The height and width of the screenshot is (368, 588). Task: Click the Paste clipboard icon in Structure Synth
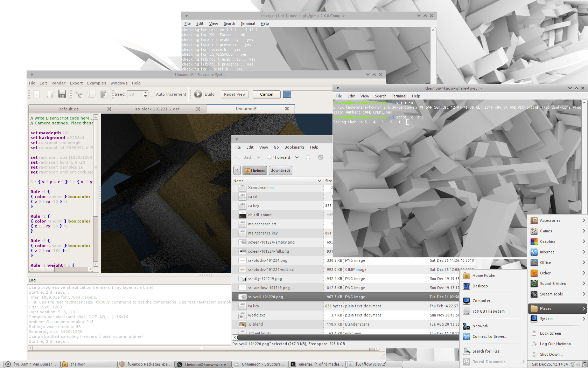tap(104, 94)
